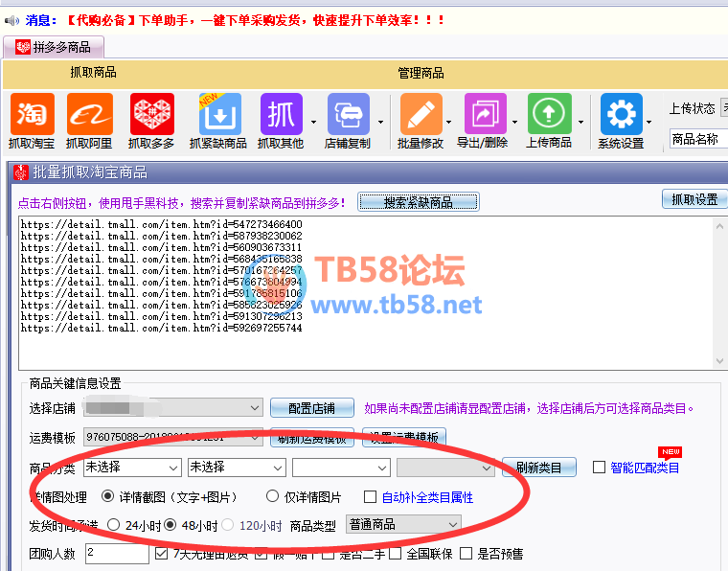Click the 抓取其他 purple icon
Viewport: 728px width, 571px height.
[x=281, y=115]
